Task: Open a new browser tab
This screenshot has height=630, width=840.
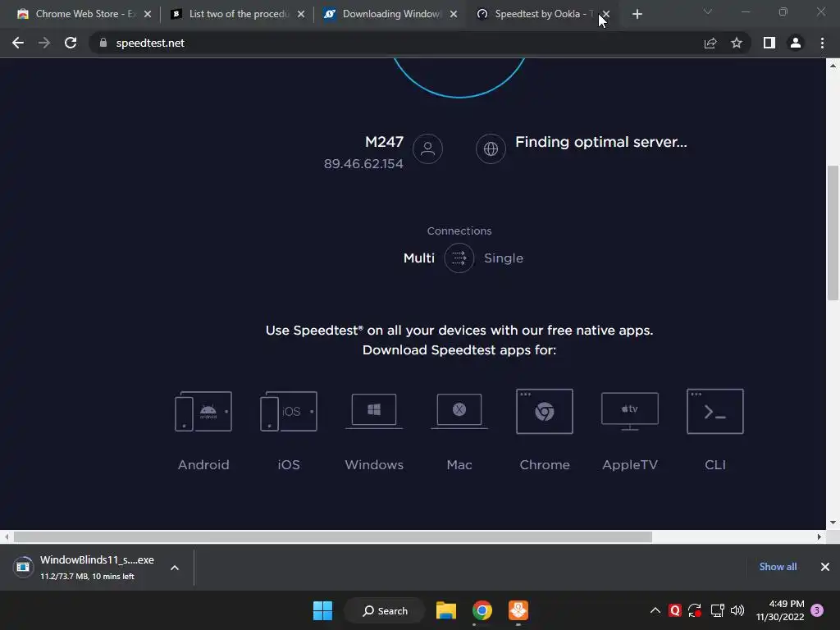Action: click(637, 14)
